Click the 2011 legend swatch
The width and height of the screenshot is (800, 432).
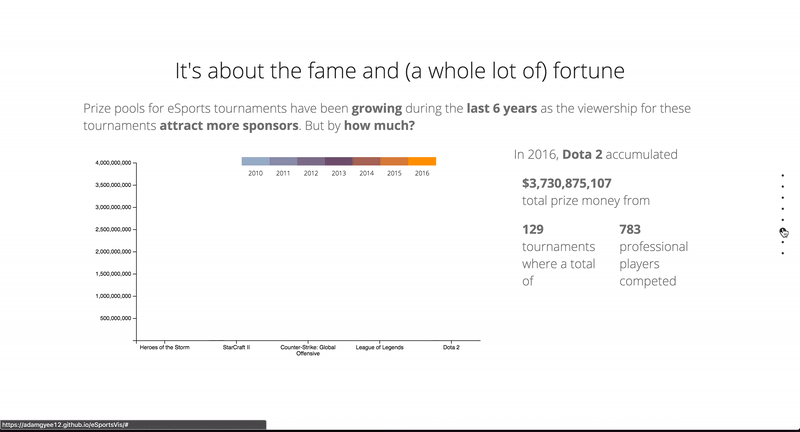[283, 161]
